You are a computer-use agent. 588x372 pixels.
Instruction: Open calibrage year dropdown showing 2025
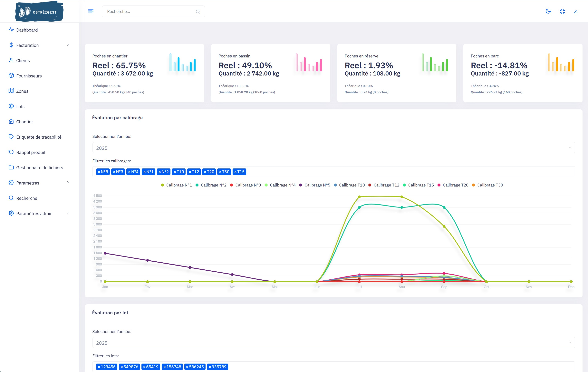[x=333, y=148]
